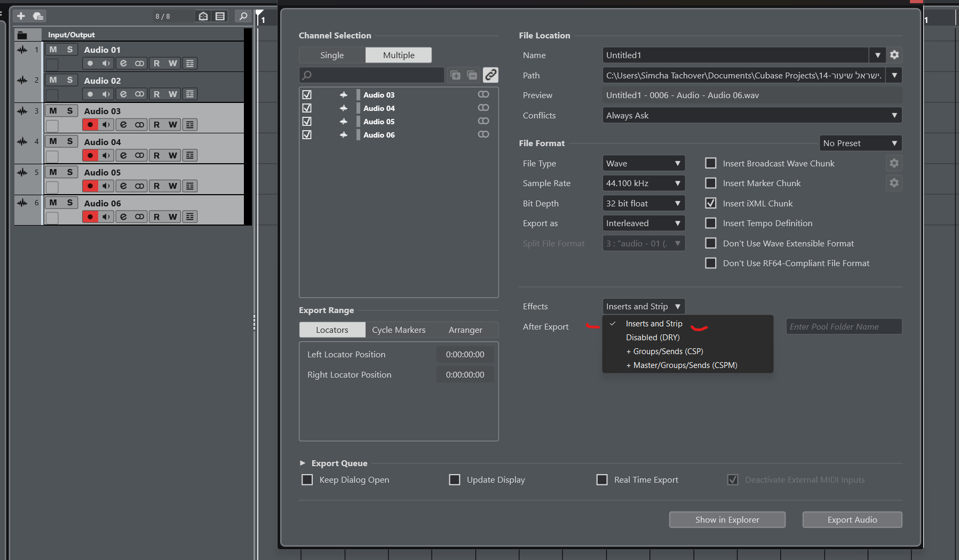
Task: Click collapse all channels icon
Action: (472, 75)
